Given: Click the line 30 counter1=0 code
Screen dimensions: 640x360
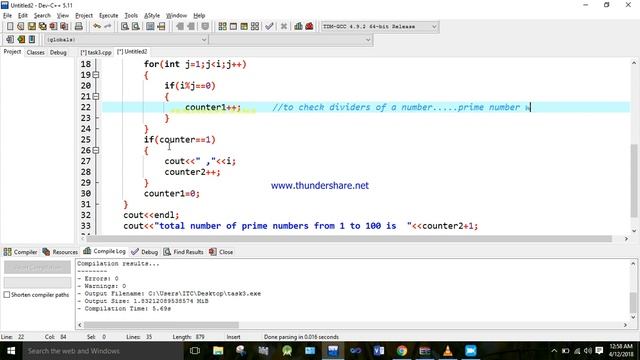Looking at the screenshot, I should pyautogui.click(x=172, y=193).
